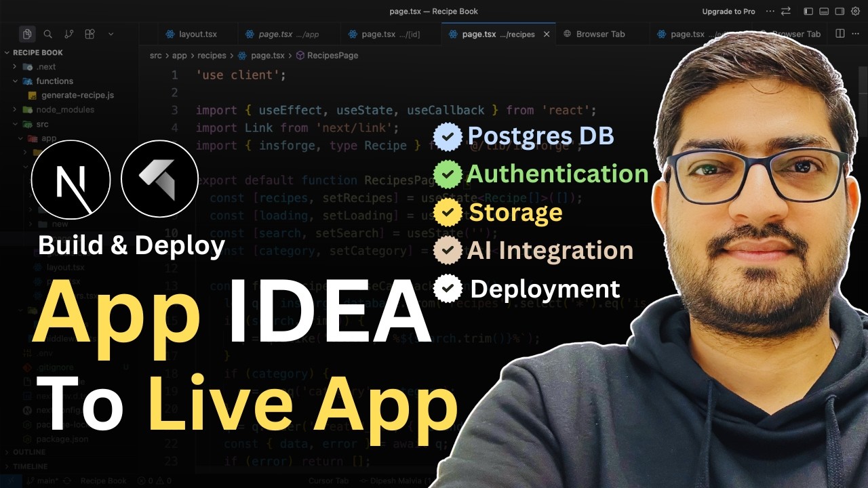Close the page.tsx .../recipes tab
This screenshot has width=868, height=488.
coord(547,34)
